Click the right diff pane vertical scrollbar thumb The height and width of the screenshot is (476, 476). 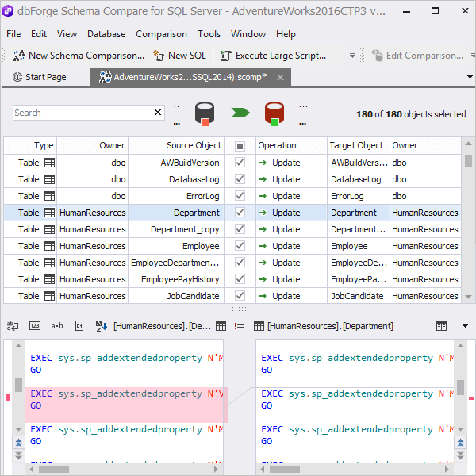point(460,387)
